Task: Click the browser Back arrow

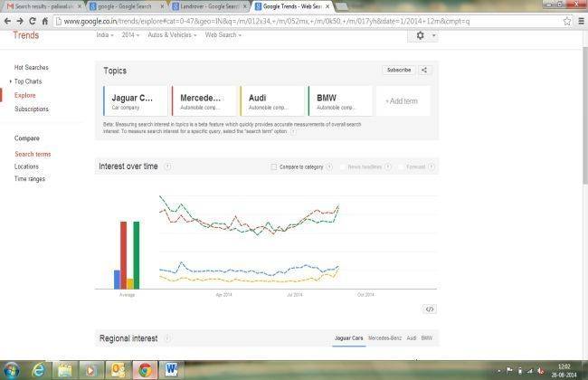Action: [7, 22]
